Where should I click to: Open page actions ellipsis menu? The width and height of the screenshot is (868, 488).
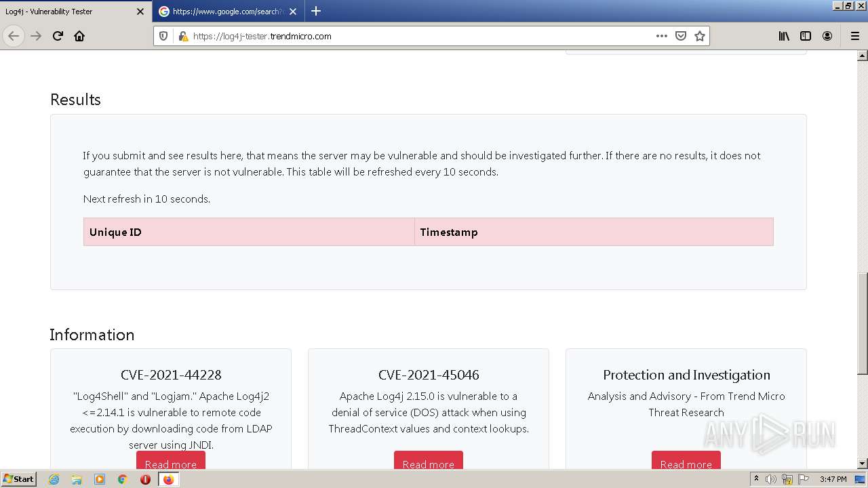[x=662, y=36]
